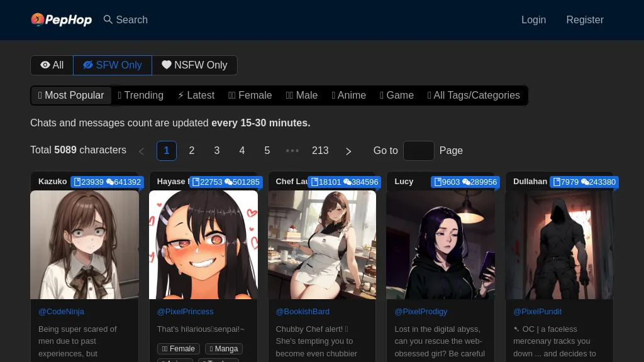Open Search with the magnifier icon
Image resolution: width=644 pixels, height=362 pixels.
[108, 19]
